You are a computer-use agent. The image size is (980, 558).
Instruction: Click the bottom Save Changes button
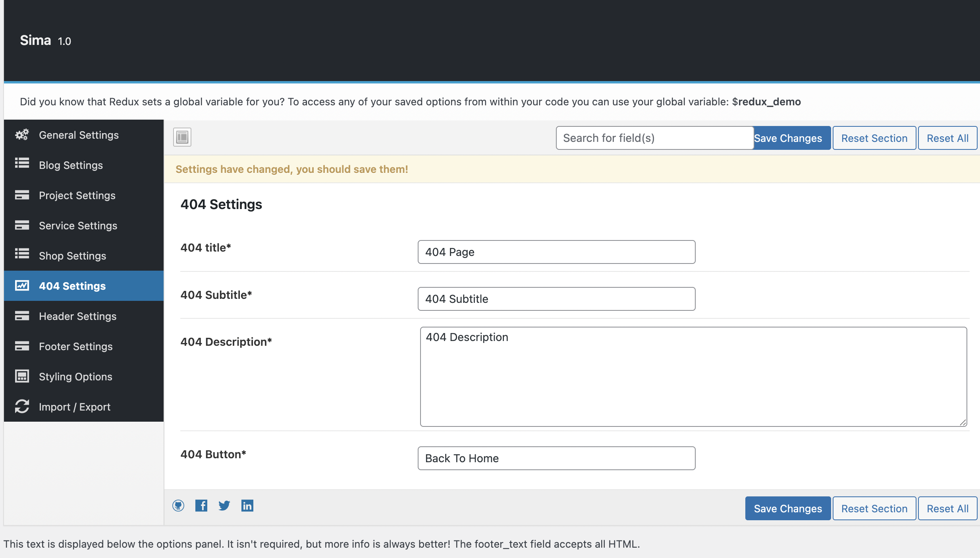point(788,508)
